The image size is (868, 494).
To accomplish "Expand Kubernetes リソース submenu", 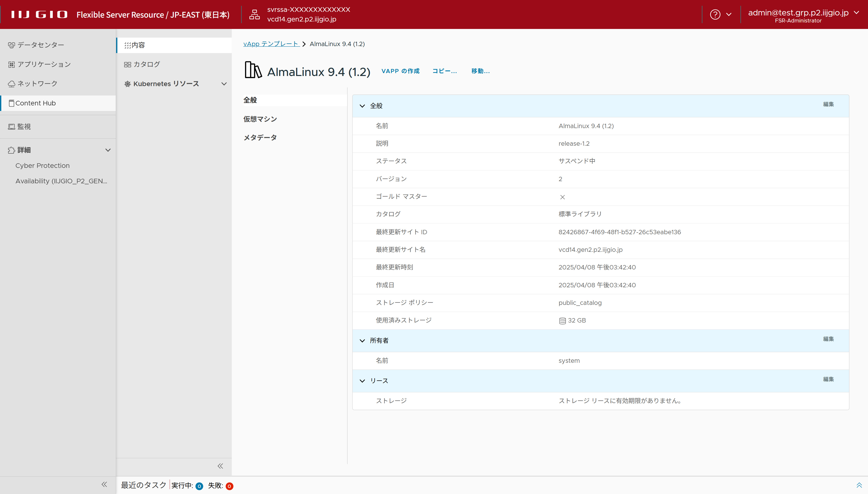I will [224, 84].
